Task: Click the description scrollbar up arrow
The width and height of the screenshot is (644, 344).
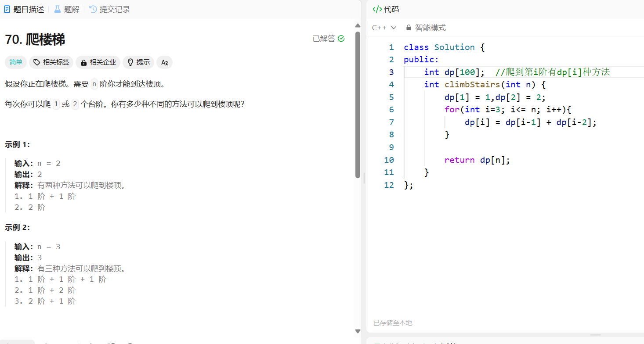Action: point(358,26)
